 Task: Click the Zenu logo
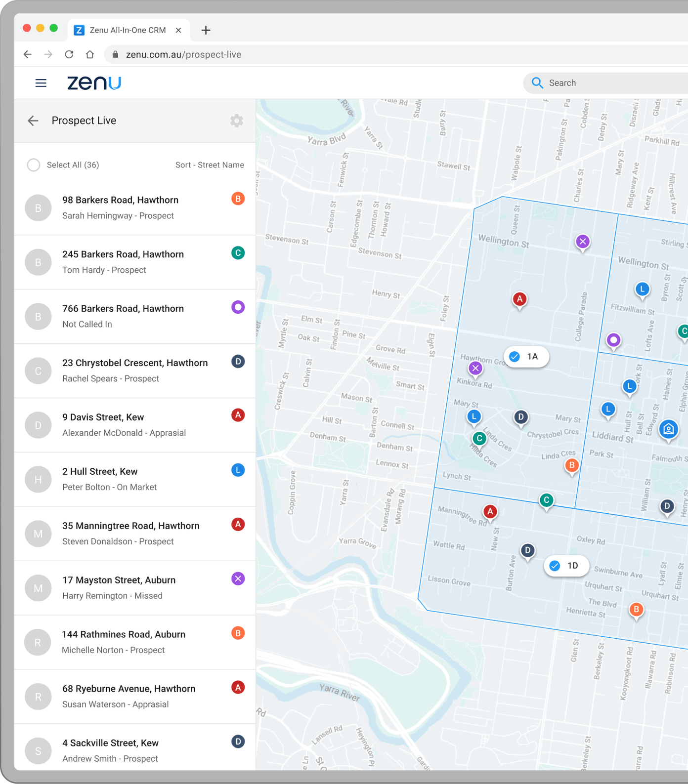(x=94, y=83)
